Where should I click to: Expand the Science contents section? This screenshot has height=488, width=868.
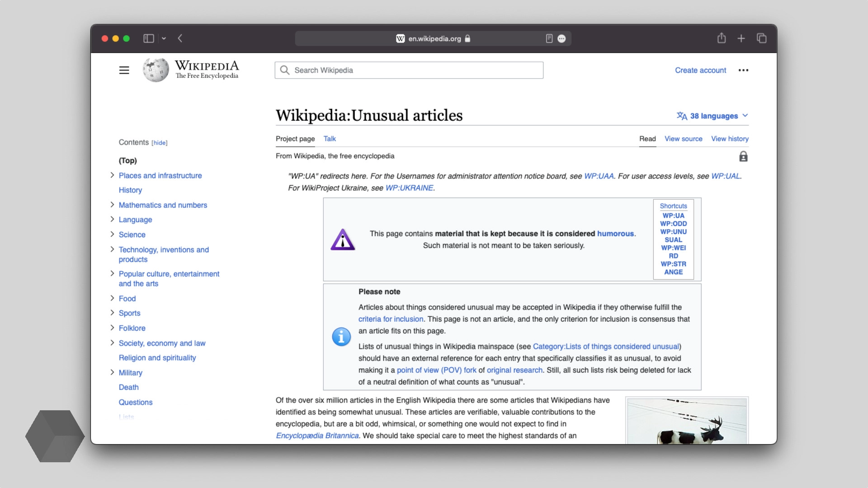112,235
